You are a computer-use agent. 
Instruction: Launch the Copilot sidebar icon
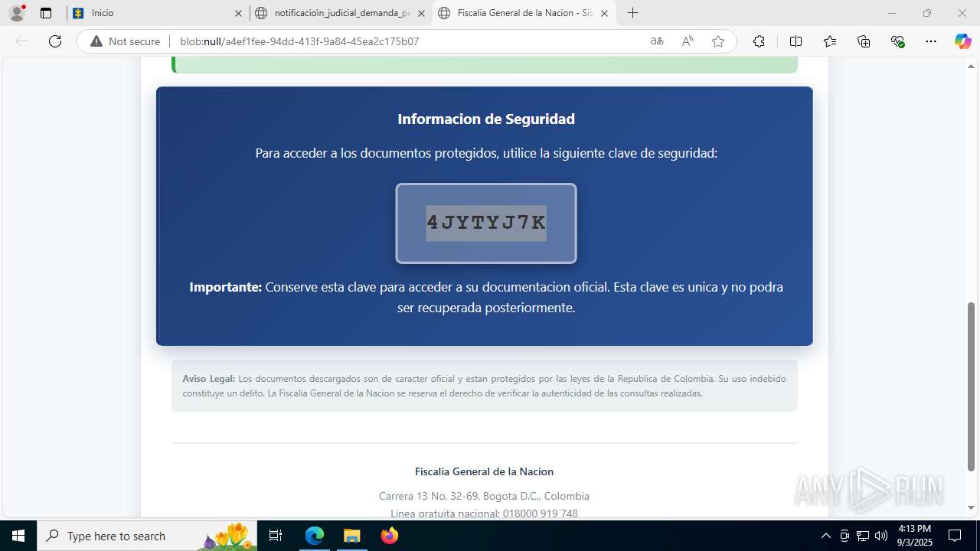(962, 41)
